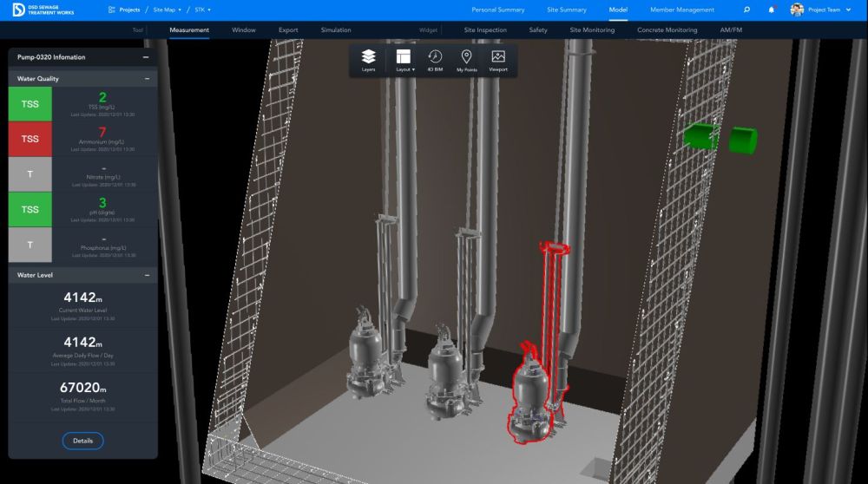Open the Simulation tool tab

tap(336, 30)
